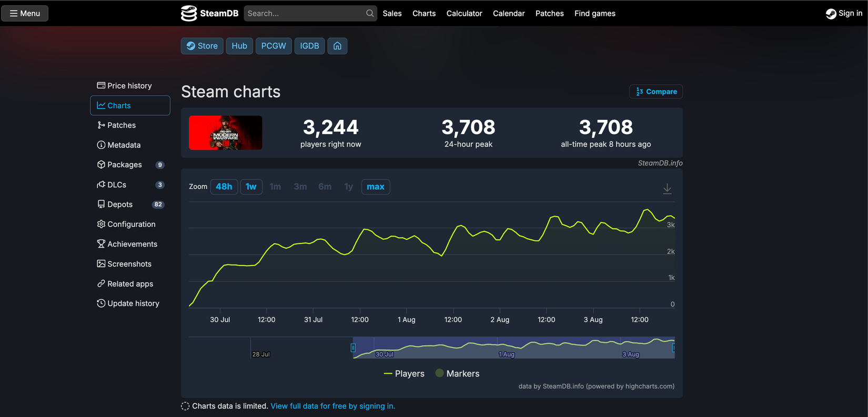Image resolution: width=868 pixels, height=417 pixels.
Task: Open the hamburger Menu
Action: (25, 13)
